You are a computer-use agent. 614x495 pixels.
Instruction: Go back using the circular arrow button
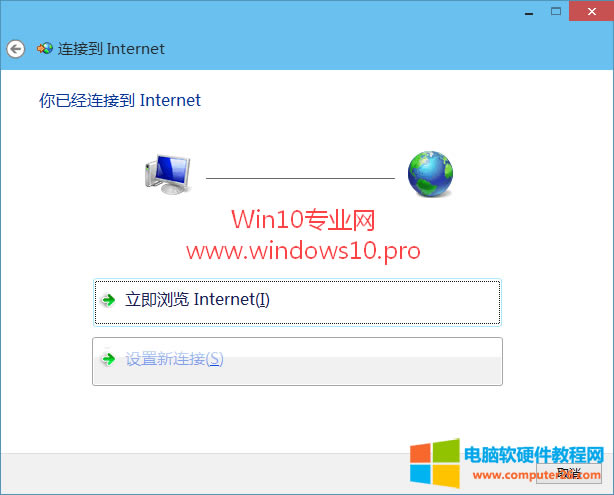pyautogui.click(x=16, y=49)
